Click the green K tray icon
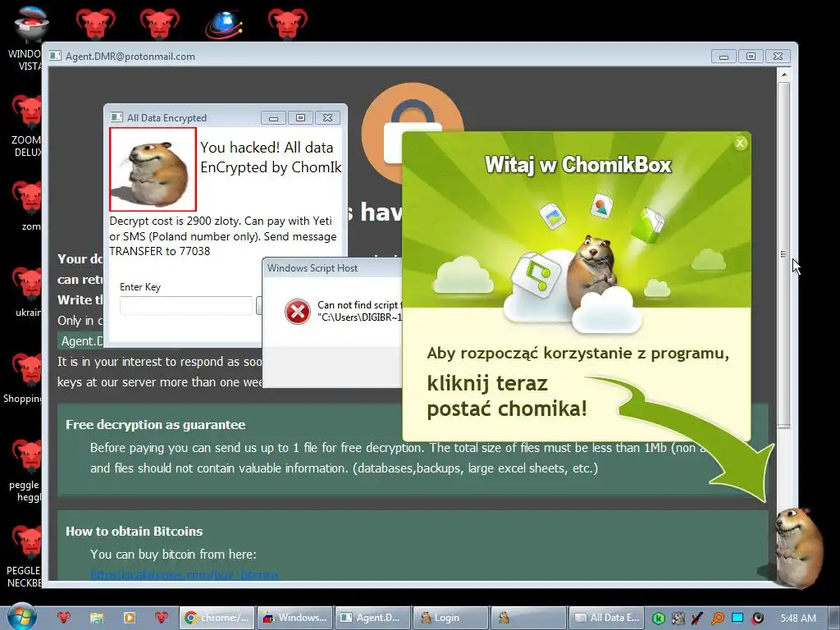This screenshot has width=840, height=630. click(x=659, y=619)
